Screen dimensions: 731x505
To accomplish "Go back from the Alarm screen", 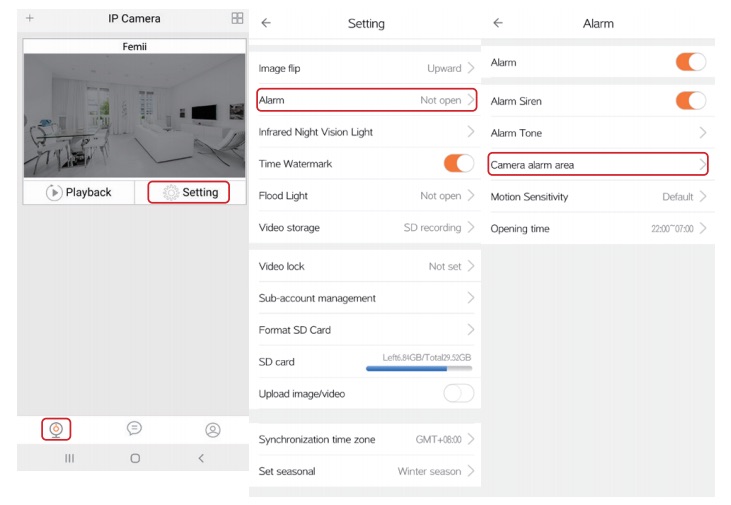I will click(498, 23).
